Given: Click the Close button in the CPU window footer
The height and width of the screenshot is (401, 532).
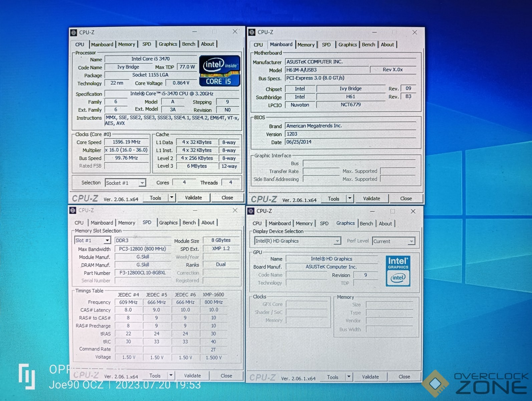Looking at the screenshot, I should [x=227, y=197].
